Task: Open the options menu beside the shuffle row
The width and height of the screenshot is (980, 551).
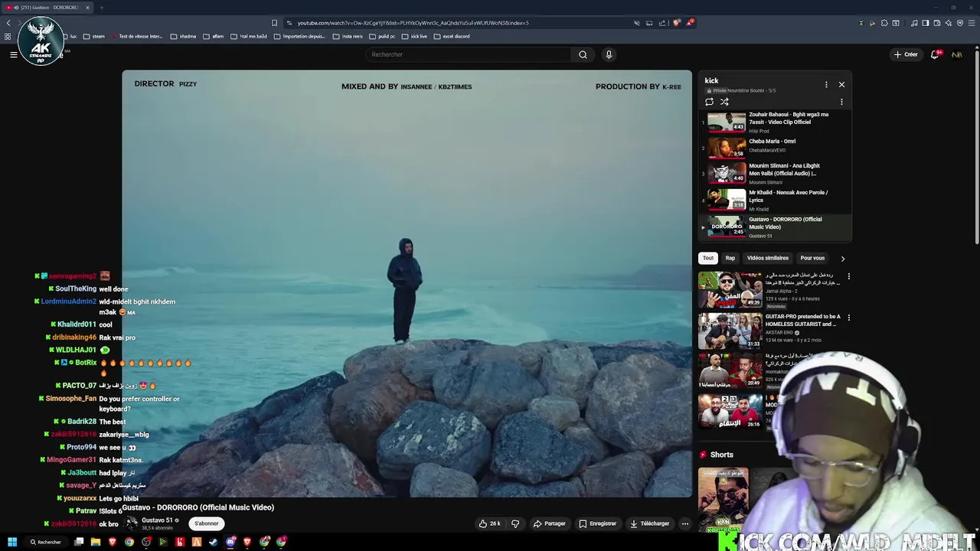Action: click(841, 102)
